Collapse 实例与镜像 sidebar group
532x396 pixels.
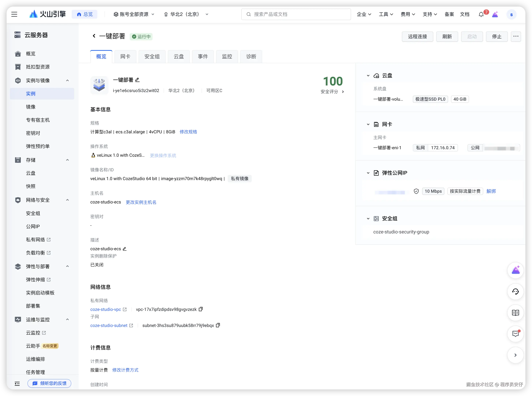(x=67, y=81)
